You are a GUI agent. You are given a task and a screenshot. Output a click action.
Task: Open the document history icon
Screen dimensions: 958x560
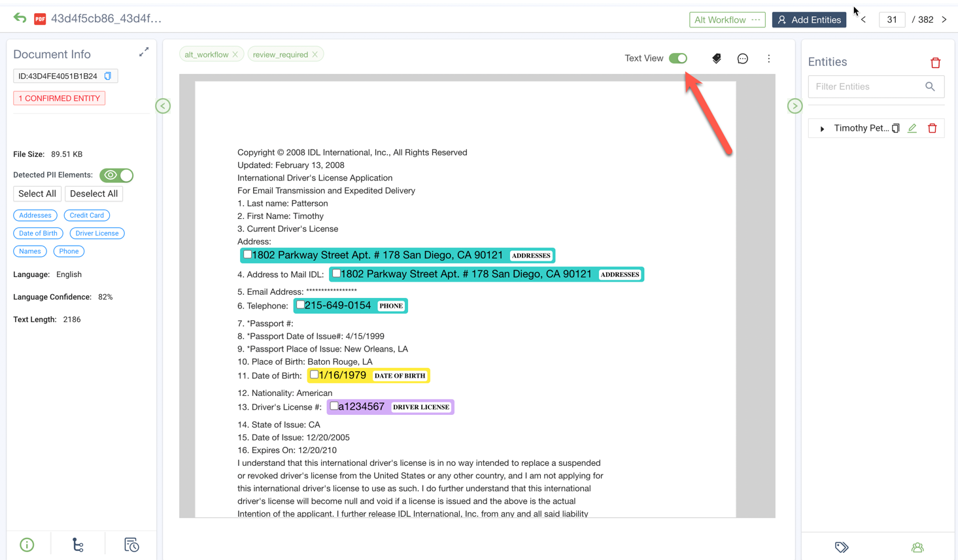[x=131, y=545]
